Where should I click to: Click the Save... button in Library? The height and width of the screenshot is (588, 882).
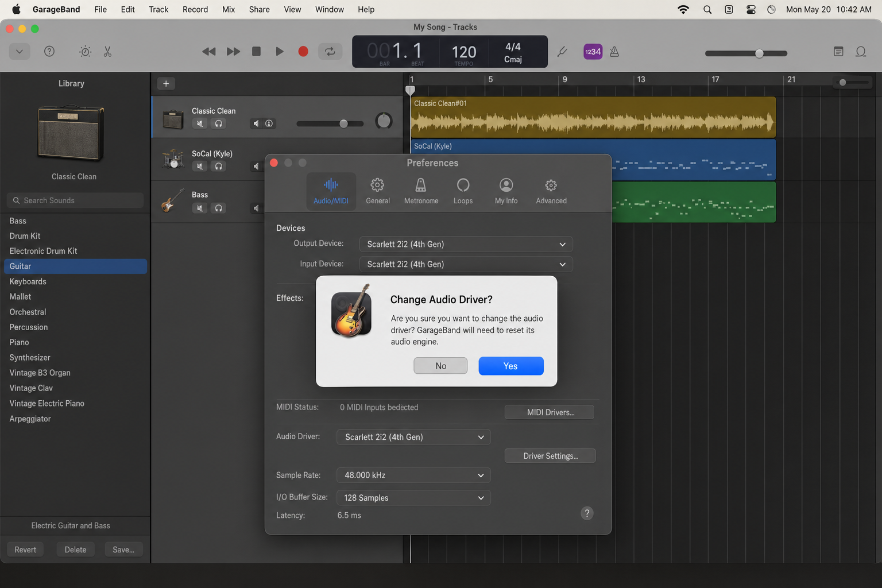123,550
